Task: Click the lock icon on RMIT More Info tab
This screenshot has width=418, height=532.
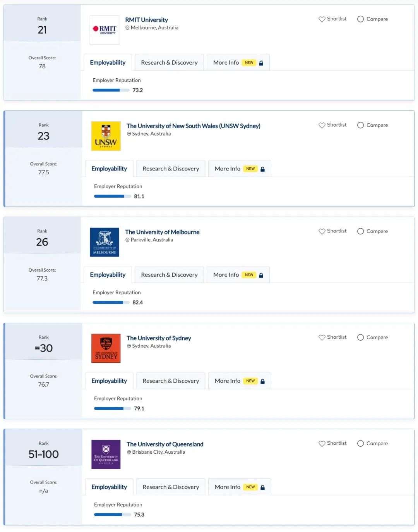Action: click(261, 63)
